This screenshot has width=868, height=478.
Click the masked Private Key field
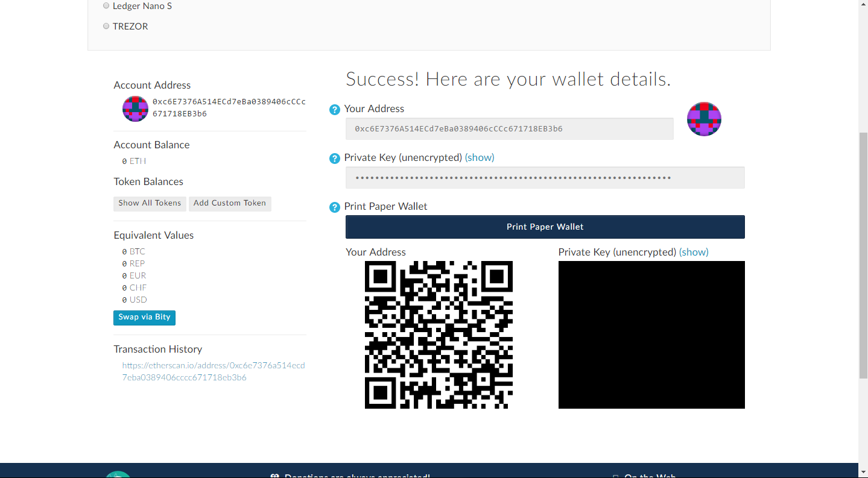click(545, 177)
